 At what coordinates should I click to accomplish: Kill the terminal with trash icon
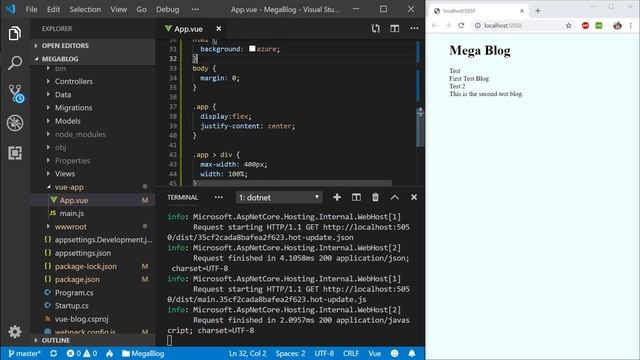[375, 197]
